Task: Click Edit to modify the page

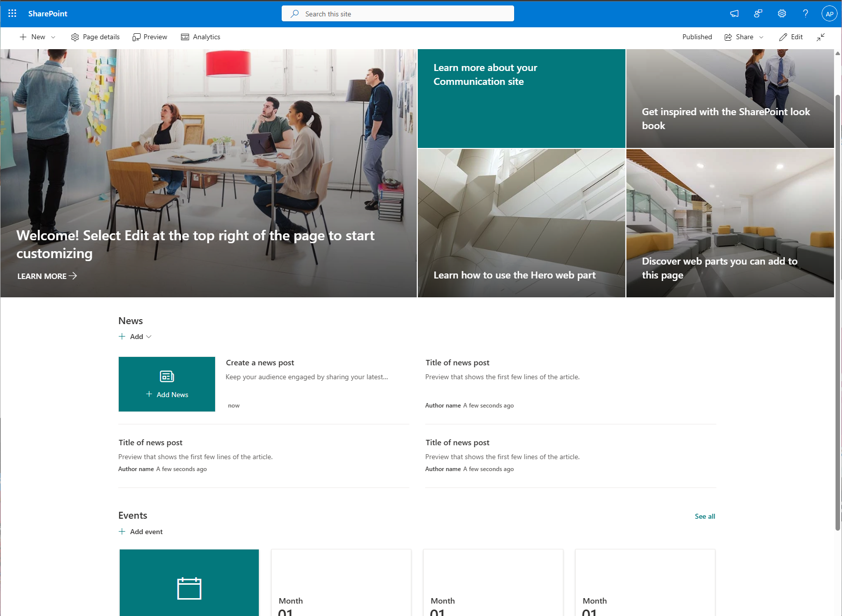Action: coord(791,37)
